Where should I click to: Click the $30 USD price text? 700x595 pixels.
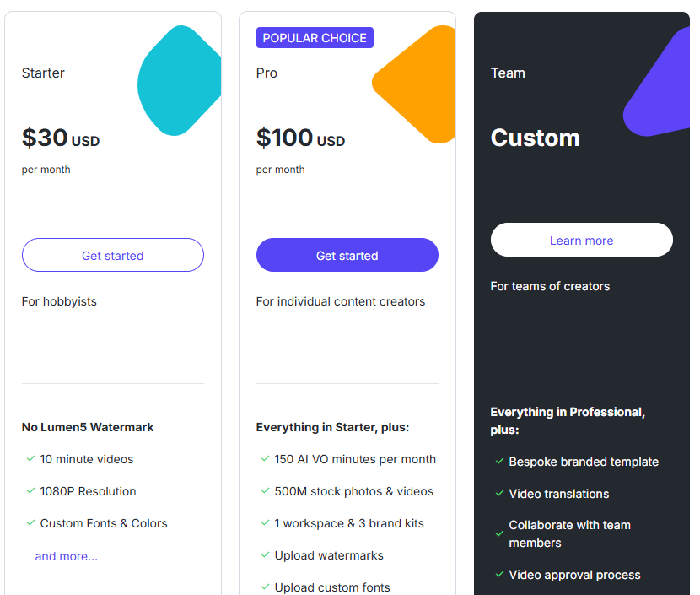61,138
